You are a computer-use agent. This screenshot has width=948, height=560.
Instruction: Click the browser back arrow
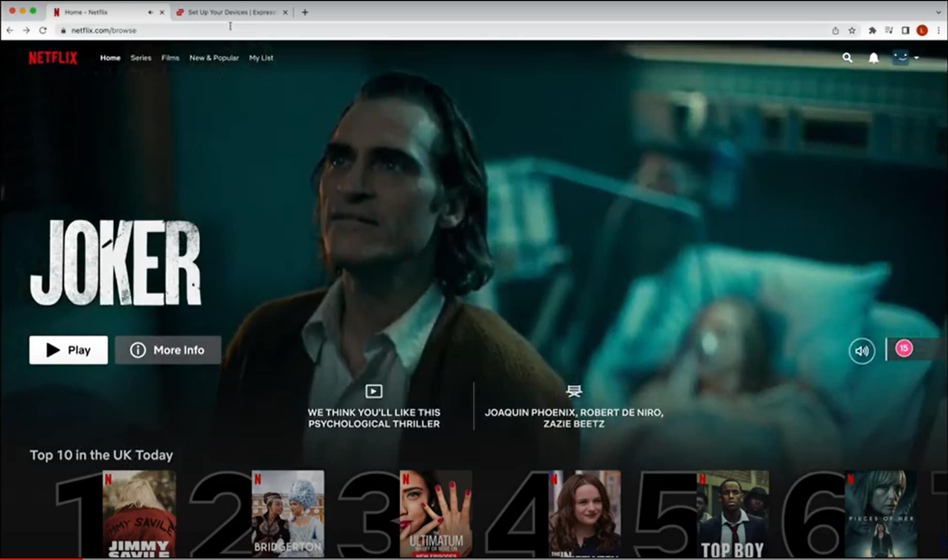[x=10, y=30]
